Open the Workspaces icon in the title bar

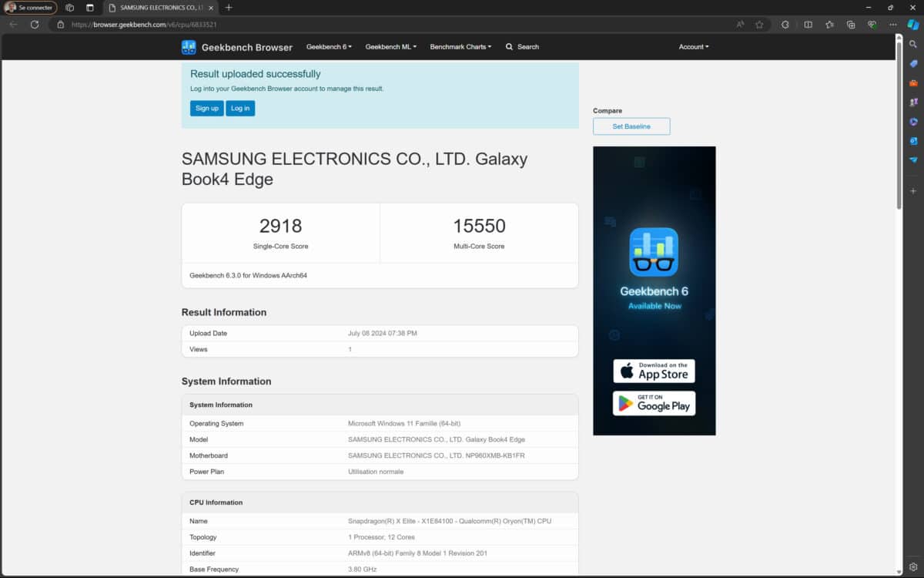tap(70, 8)
